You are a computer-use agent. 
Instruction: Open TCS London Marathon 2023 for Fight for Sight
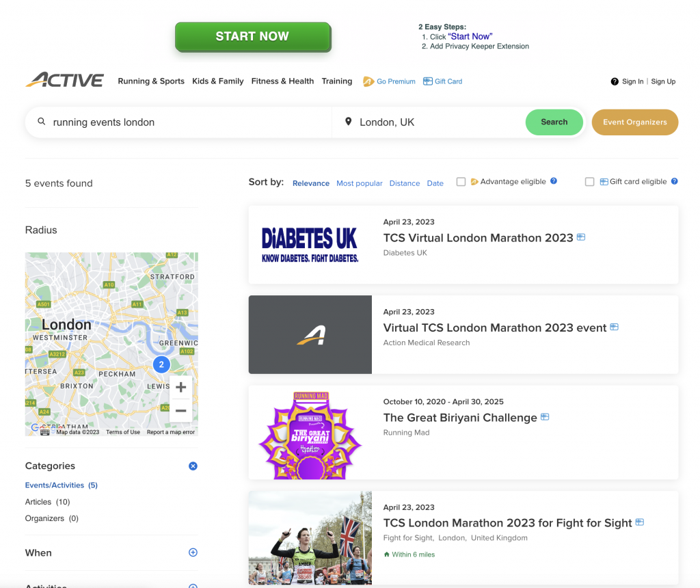point(508,523)
